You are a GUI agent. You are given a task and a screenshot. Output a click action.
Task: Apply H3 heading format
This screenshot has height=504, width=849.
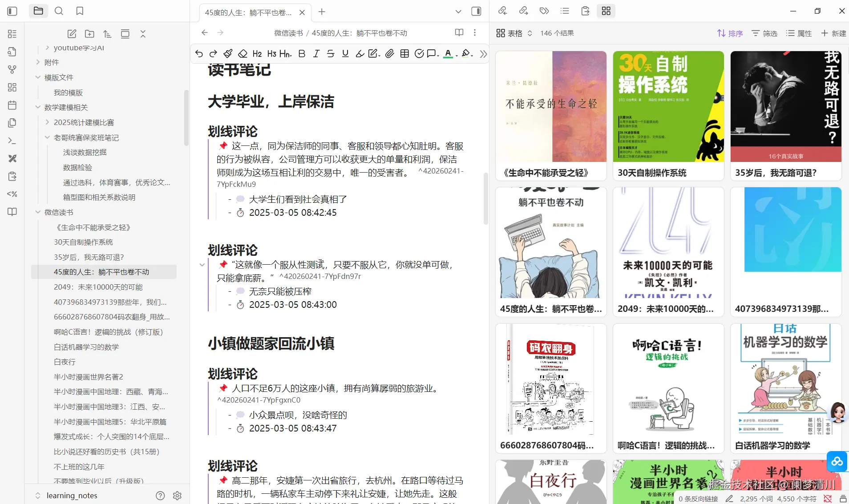click(272, 54)
